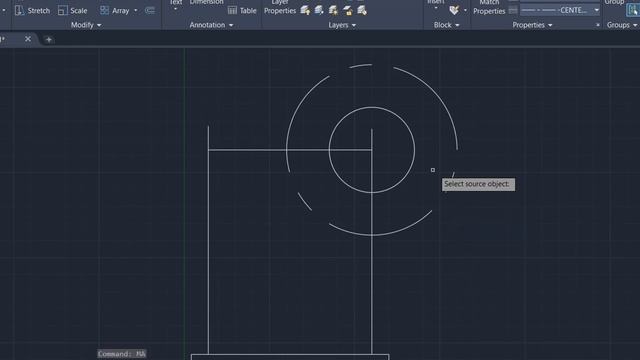Click the Command line input showing MA

point(122,354)
